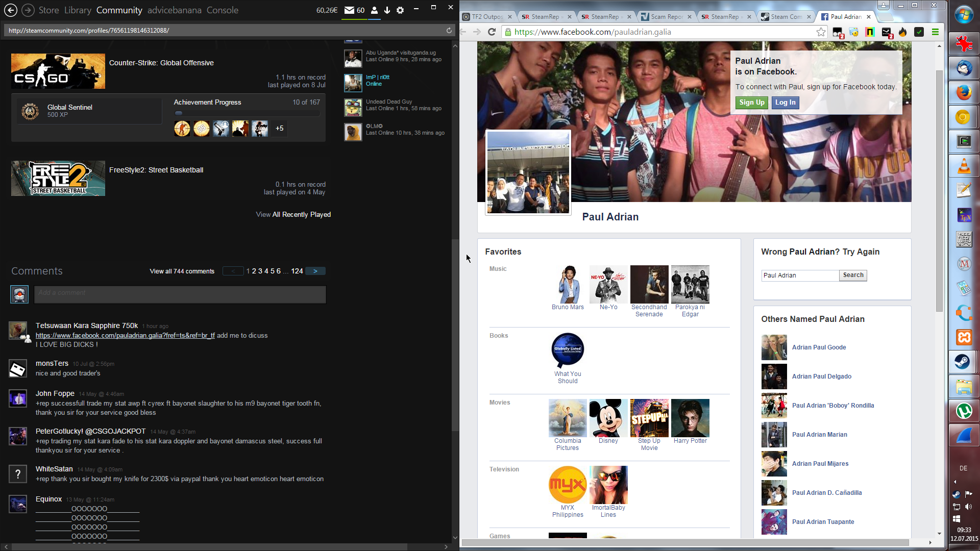Expand +5 more achievements
This screenshot has width=980, height=551.
click(x=280, y=129)
